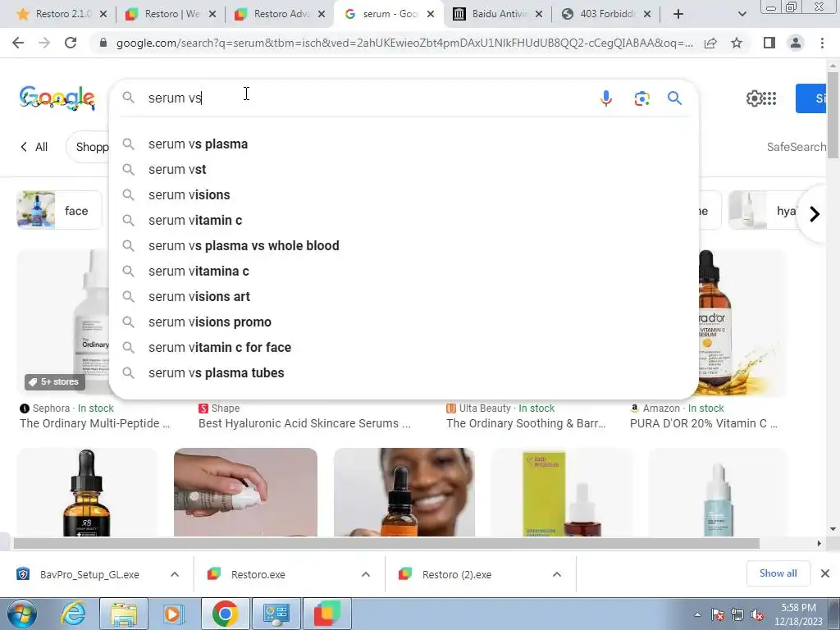The width and height of the screenshot is (840, 630).
Task: Show hidden tray icons arrow
Action: (697, 615)
